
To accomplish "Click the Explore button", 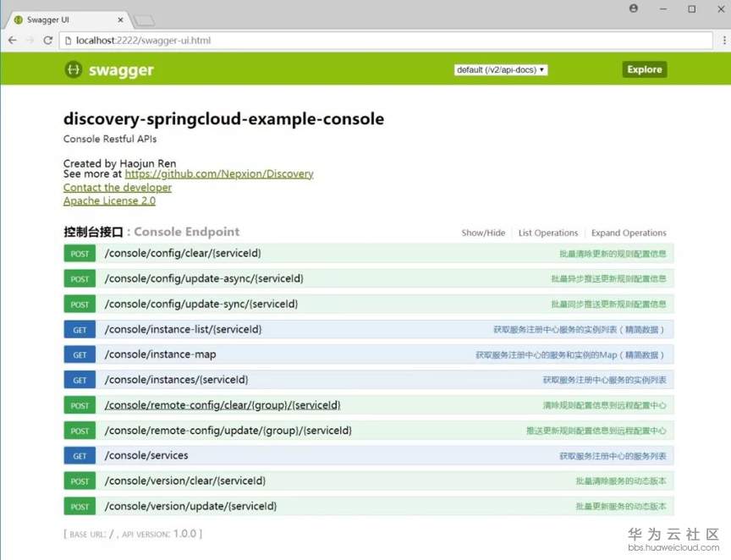I will (x=645, y=69).
